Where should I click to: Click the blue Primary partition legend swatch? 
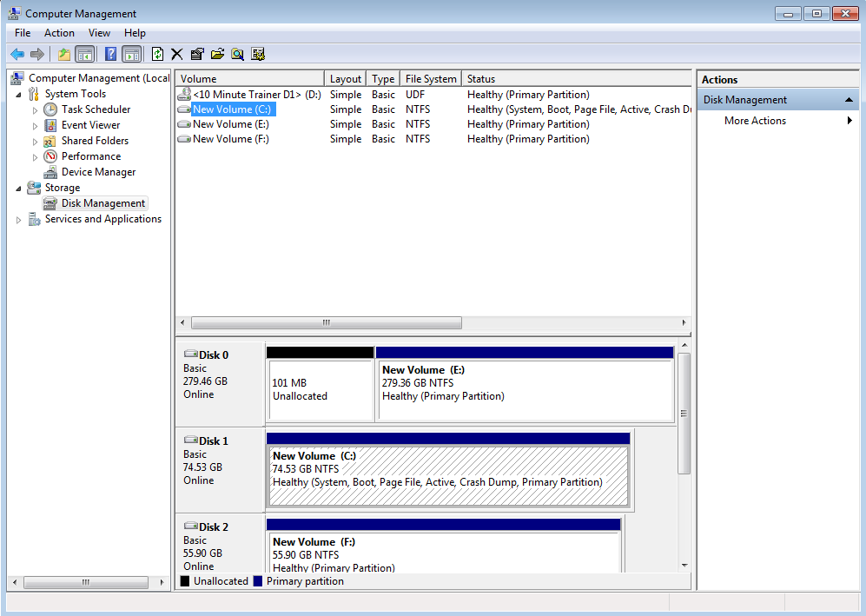[x=257, y=581]
